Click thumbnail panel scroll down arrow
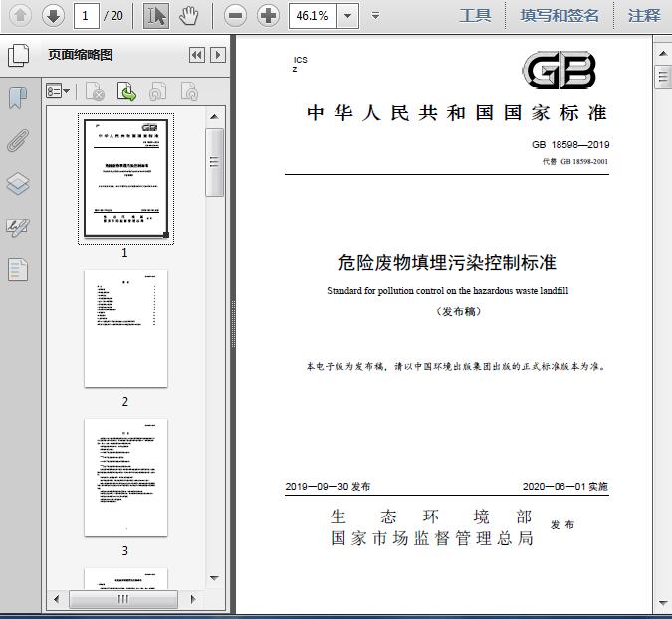This screenshot has height=619, width=672. [x=215, y=578]
